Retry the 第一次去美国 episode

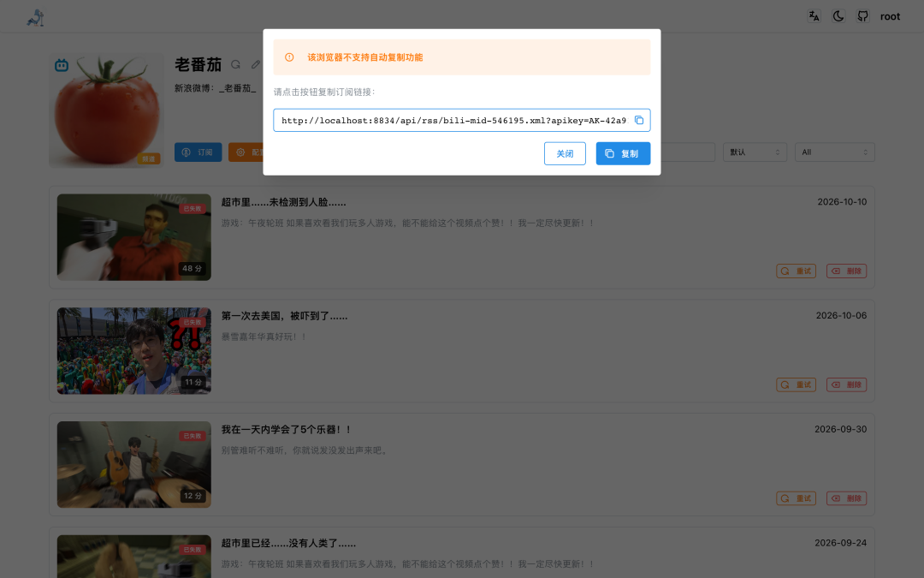click(x=797, y=384)
